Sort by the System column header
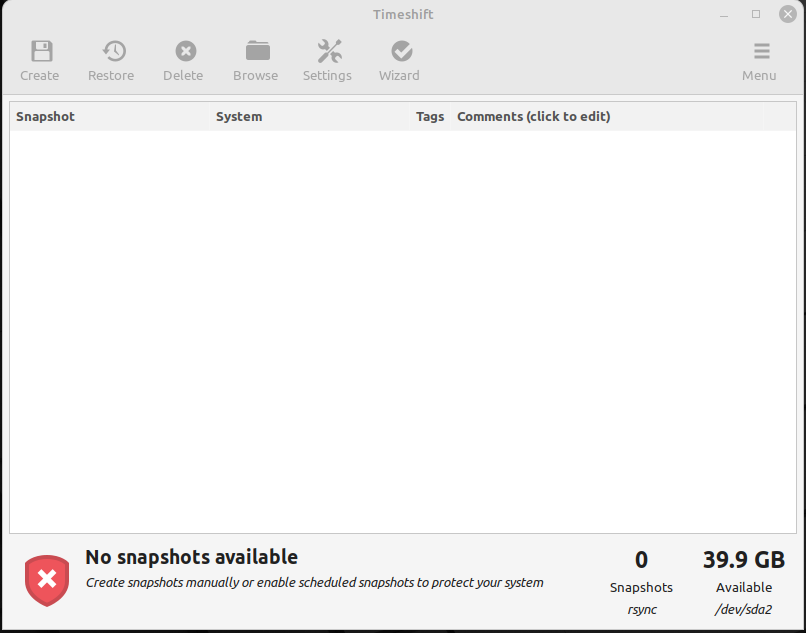 (239, 117)
